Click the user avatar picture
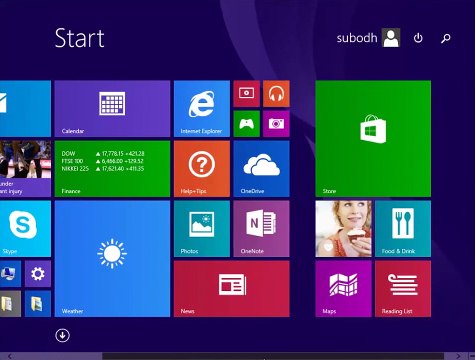The height and width of the screenshot is (360, 475). coord(391,38)
